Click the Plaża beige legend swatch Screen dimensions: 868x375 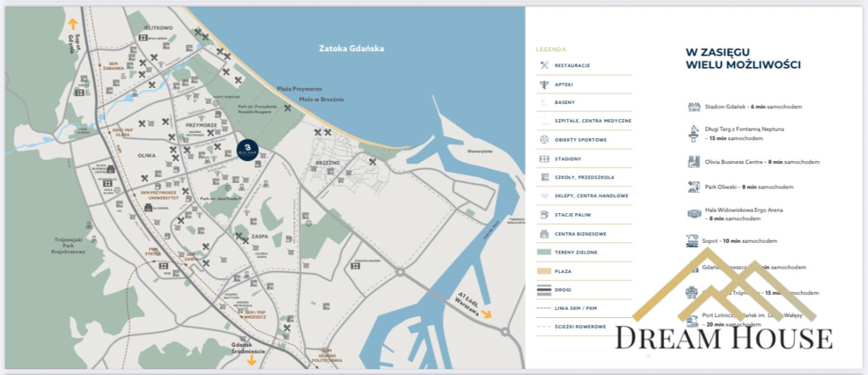tap(544, 271)
